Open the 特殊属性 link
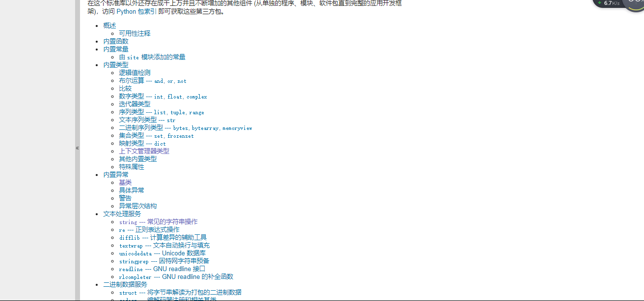 point(132,167)
